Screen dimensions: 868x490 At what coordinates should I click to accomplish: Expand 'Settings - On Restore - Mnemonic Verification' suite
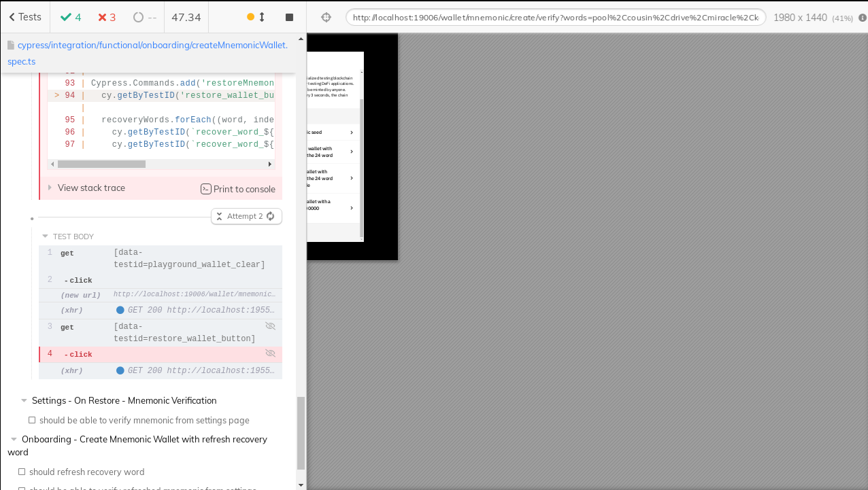click(24, 400)
